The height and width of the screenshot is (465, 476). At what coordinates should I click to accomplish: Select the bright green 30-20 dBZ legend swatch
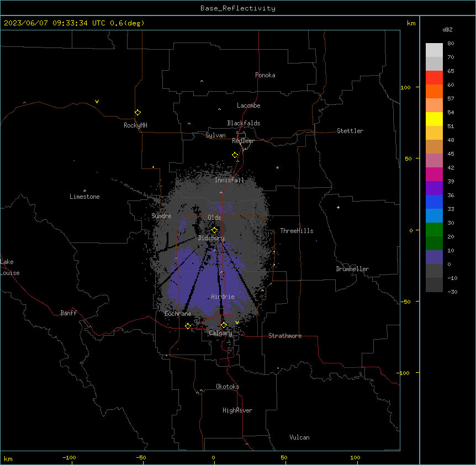click(434, 230)
